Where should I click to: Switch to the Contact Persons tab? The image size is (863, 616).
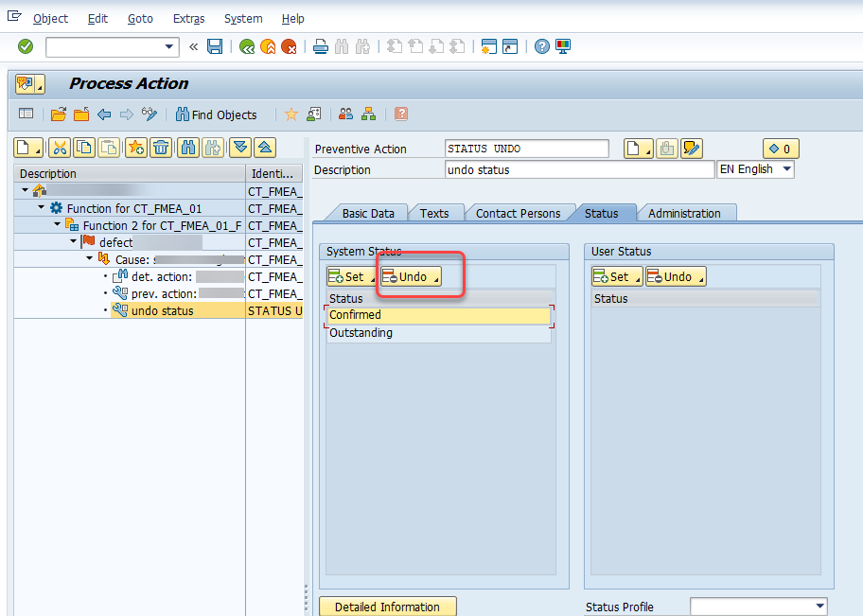click(x=518, y=214)
